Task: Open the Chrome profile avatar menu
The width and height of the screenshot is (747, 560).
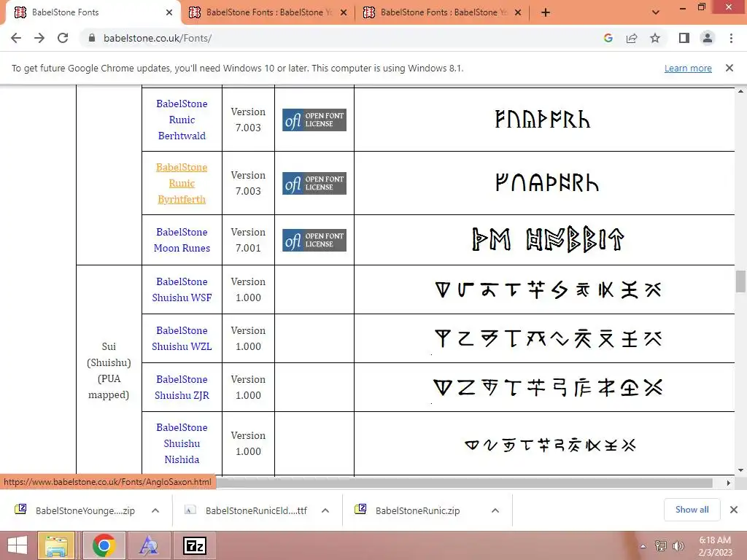Action: [708, 38]
